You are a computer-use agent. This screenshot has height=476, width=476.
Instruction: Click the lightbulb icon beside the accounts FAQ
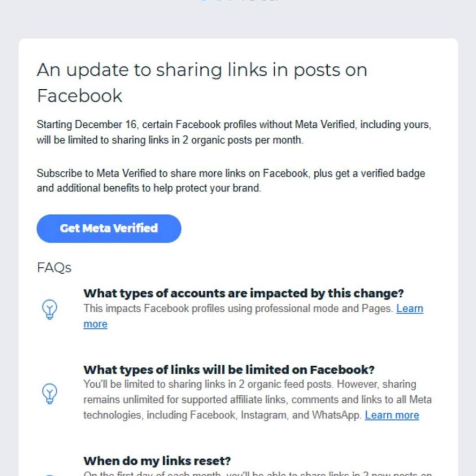[x=49, y=309]
